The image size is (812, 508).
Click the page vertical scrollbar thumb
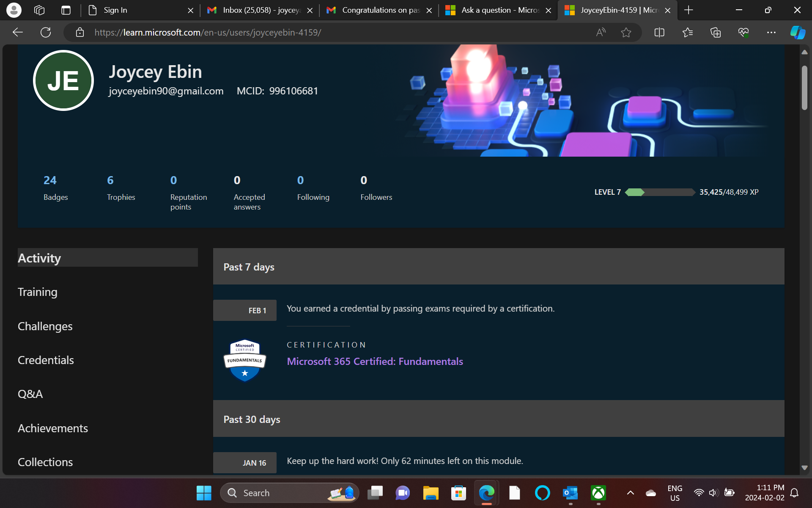pos(804,88)
